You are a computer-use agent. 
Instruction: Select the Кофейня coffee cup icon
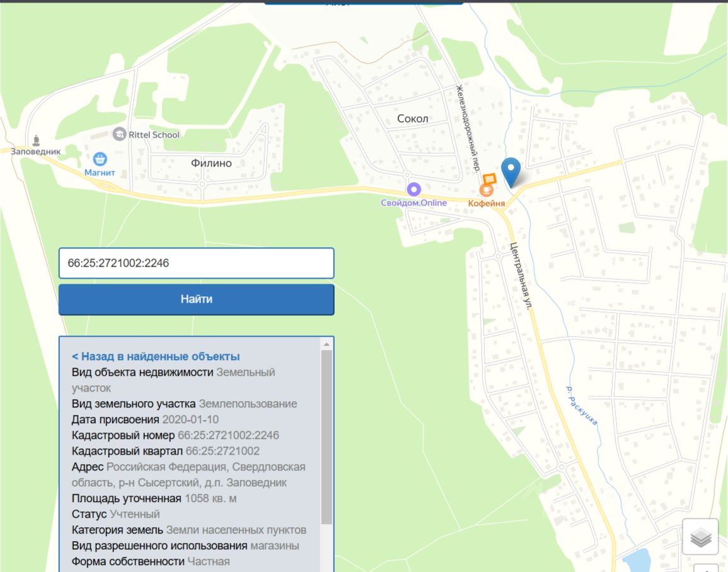pyautogui.click(x=486, y=190)
